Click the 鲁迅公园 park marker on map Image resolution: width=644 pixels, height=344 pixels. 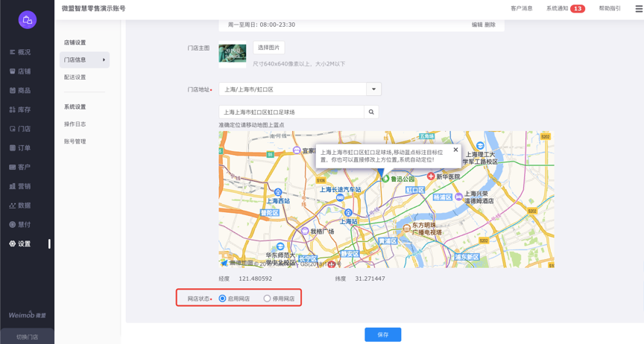click(385, 179)
